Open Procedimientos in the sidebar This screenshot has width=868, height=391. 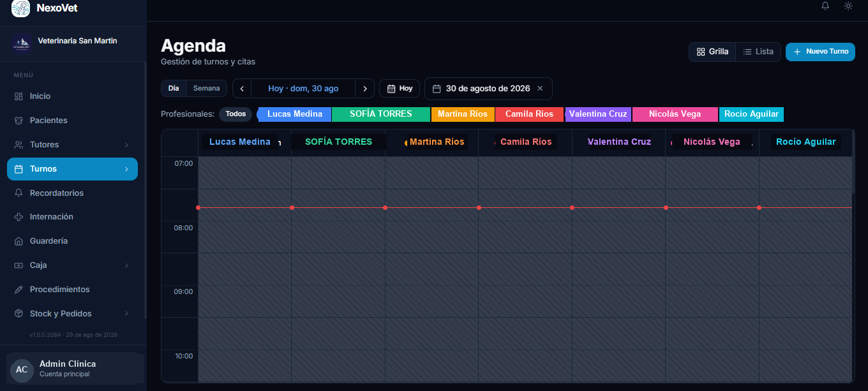click(x=72, y=290)
